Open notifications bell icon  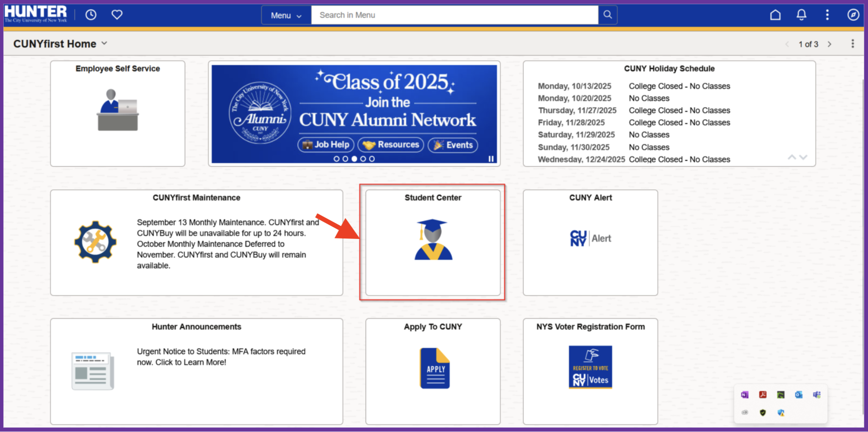pyautogui.click(x=801, y=15)
